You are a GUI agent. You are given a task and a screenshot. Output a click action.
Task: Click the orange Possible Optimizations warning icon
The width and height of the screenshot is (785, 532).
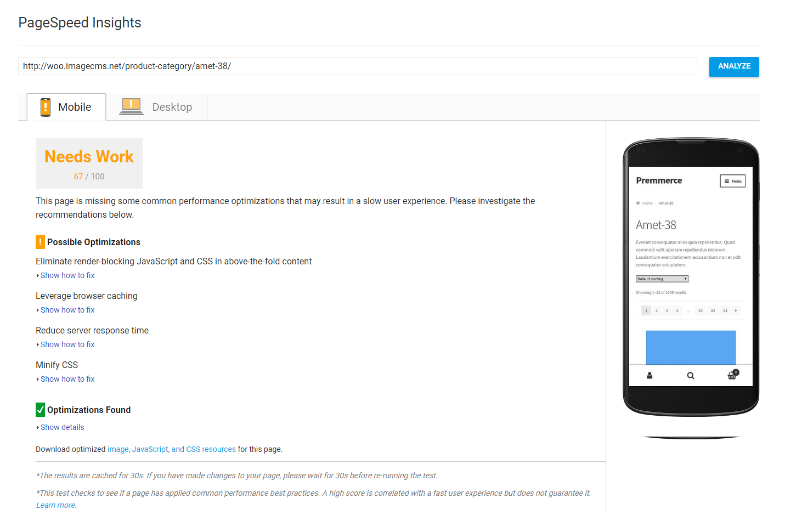pyautogui.click(x=40, y=242)
